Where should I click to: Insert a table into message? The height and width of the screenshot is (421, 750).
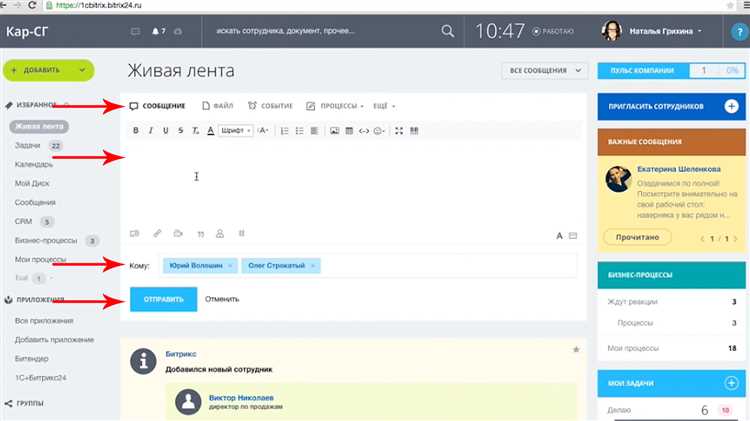click(349, 131)
